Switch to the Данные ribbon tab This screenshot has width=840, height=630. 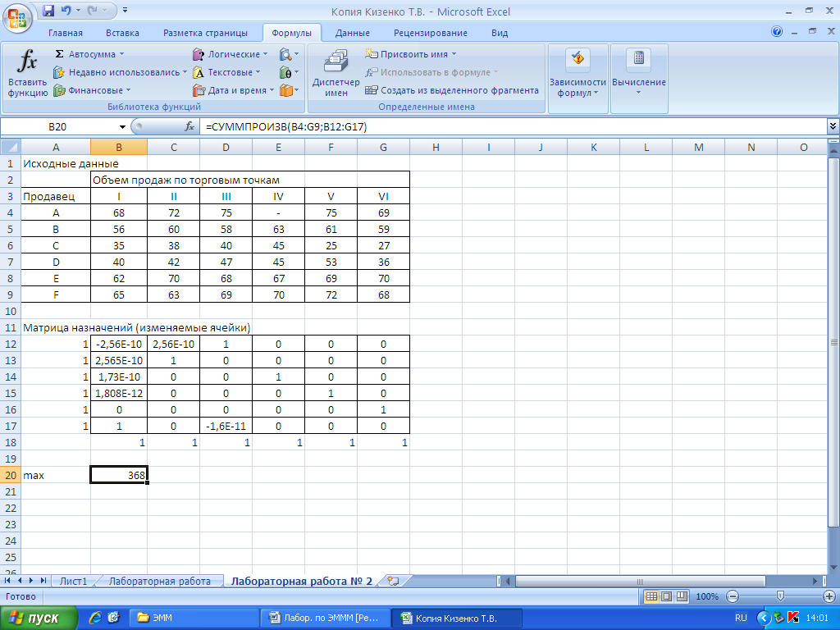[352, 33]
